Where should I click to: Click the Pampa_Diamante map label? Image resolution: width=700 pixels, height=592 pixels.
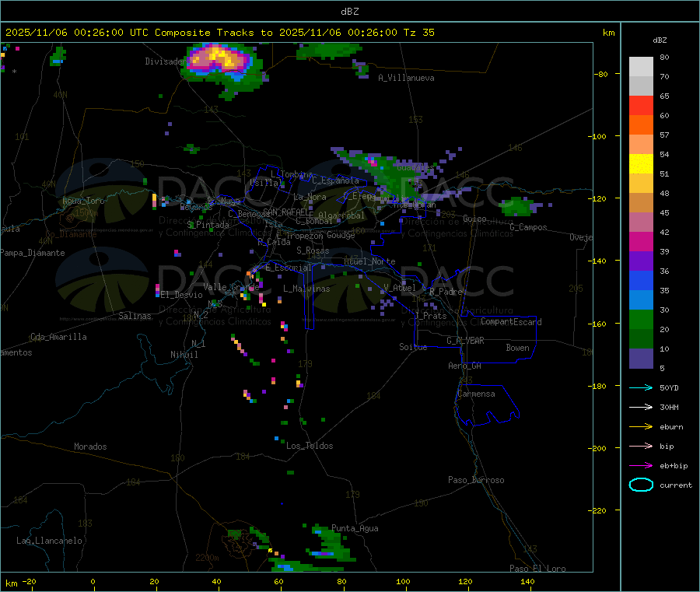32,253
